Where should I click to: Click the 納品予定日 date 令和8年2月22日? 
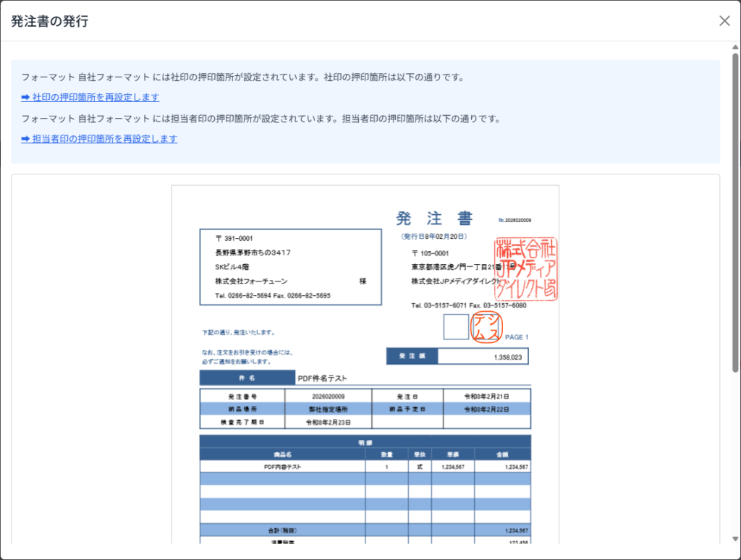[486, 409]
